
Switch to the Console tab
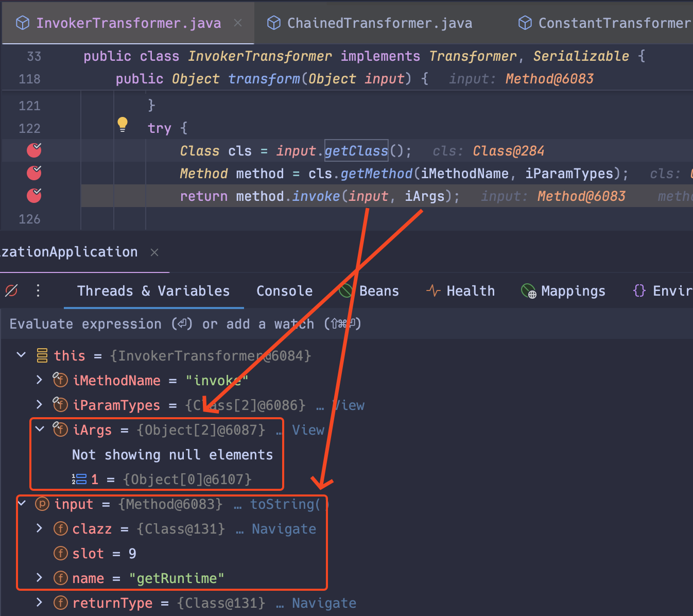(284, 290)
